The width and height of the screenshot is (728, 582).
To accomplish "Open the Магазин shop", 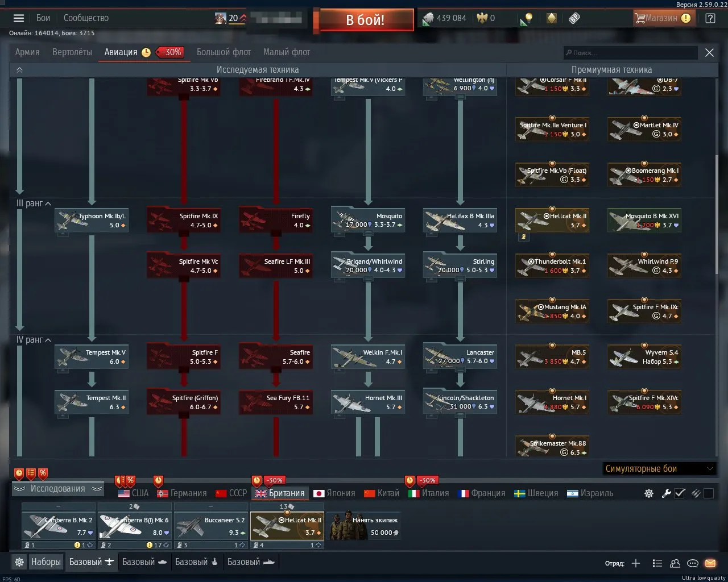I will pyautogui.click(x=663, y=18).
